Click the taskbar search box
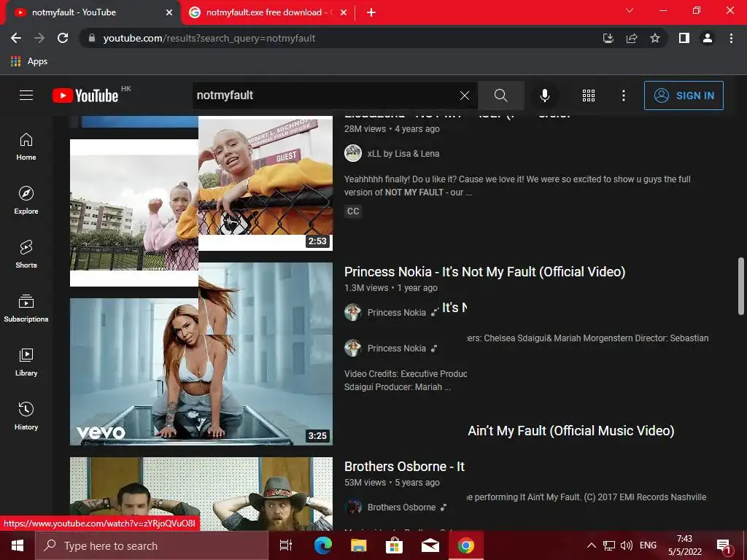The height and width of the screenshot is (560, 747). pos(152,545)
